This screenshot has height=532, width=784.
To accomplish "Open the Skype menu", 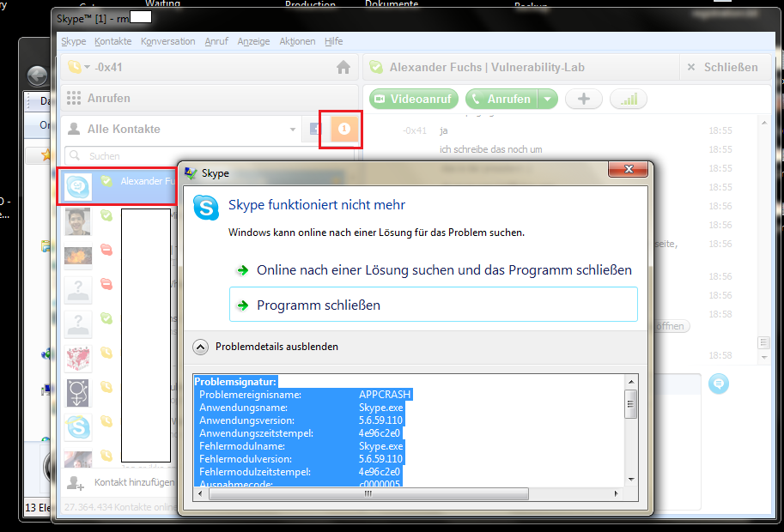I will coord(74,41).
